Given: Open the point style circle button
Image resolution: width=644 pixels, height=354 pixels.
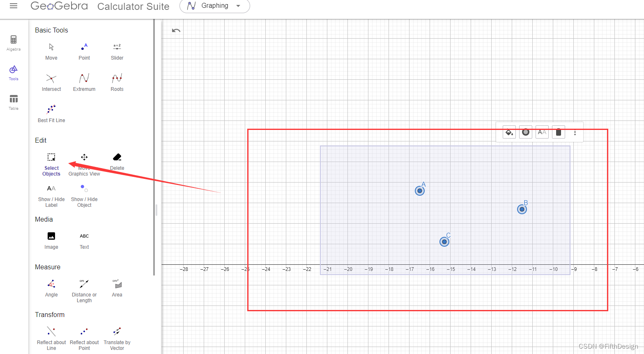Looking at the screenshot, I should pos(526,132).
